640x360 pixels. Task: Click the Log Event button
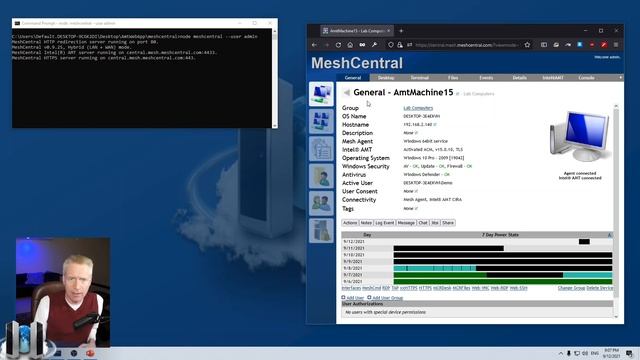tap(384, 223)
